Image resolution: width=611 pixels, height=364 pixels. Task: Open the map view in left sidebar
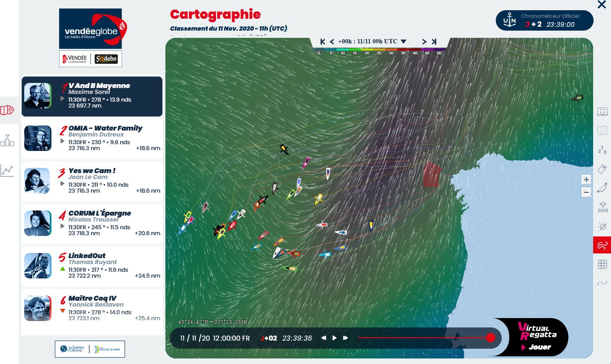(7, 111)
